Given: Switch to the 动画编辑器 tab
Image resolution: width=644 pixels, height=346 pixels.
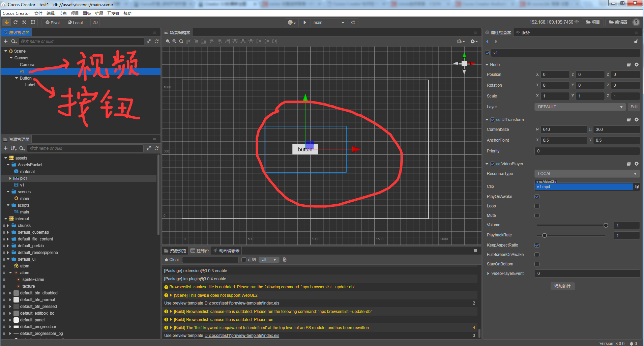Looking at the screenshot, I should tap(227, 251).
